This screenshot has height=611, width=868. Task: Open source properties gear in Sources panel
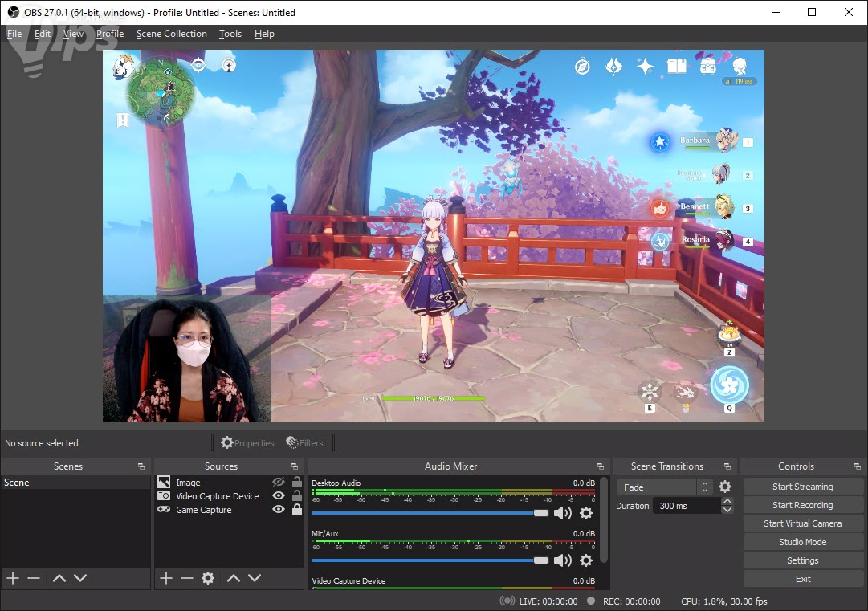click(x=208, y=578)
